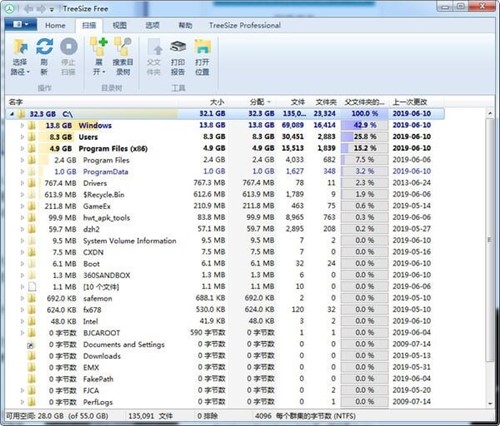The image size is (500, 426).
Task: Select the 360SANDBOX folder name
Action: point(107,275)
